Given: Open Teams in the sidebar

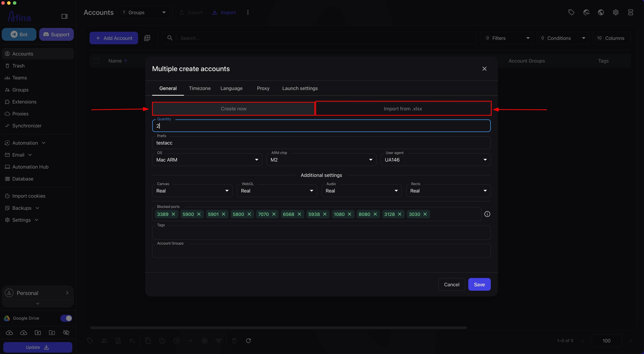Looking at the screenshot, I should point(38,78).
